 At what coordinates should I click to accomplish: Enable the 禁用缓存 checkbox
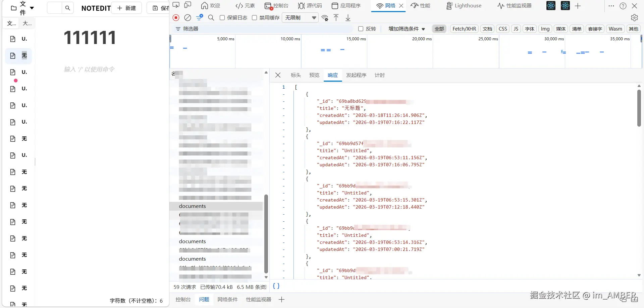pyautogui.click(x=255, y=18)
